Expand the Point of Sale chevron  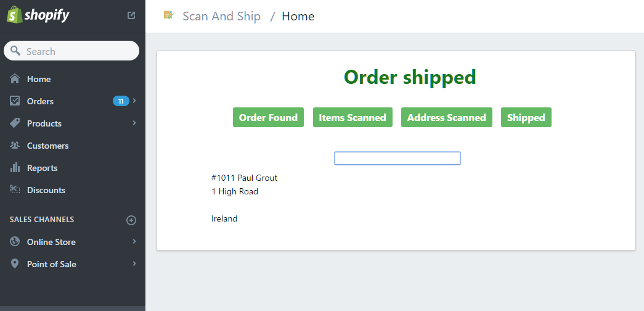tap(134, 263)
